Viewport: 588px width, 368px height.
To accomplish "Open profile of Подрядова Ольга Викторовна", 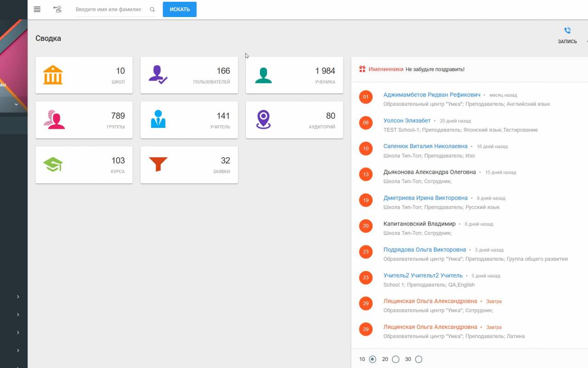I will tap(424, 250).
